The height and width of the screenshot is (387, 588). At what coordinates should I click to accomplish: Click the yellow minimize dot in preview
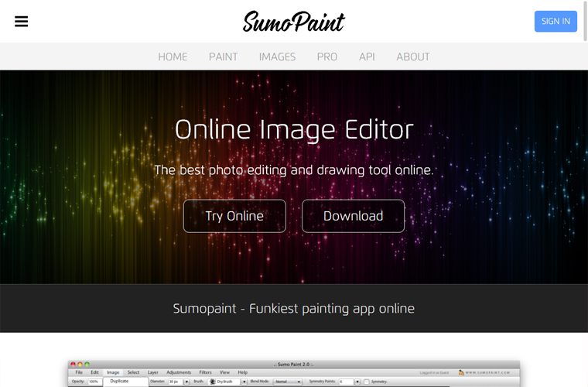click(x=80, y=364)
